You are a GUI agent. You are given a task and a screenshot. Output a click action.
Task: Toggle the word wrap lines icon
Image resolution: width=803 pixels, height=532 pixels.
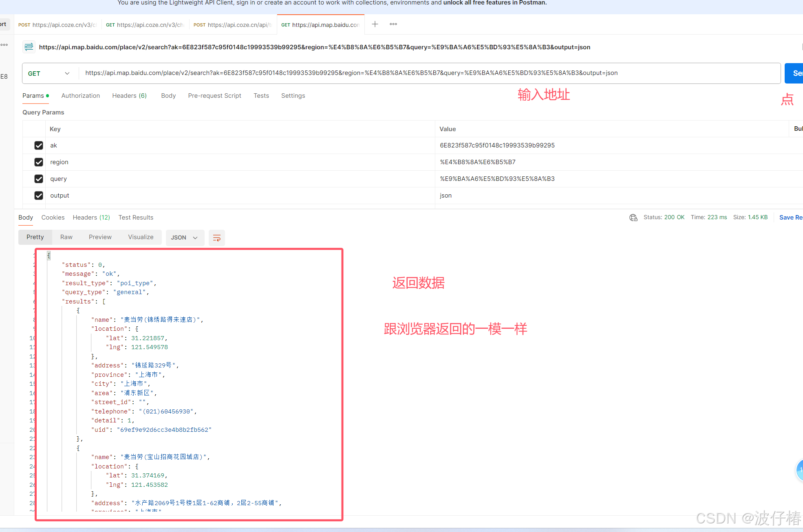(217, 237)
